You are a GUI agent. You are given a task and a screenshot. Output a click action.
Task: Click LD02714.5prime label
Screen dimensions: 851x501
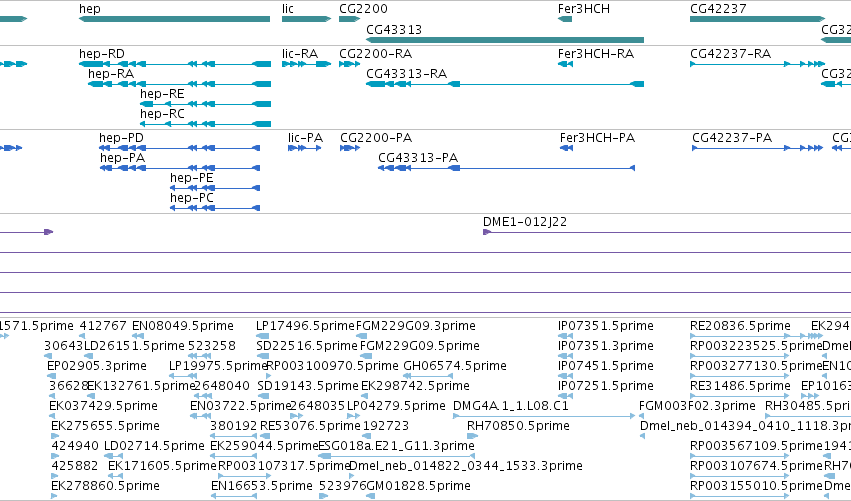click(154, 447)
